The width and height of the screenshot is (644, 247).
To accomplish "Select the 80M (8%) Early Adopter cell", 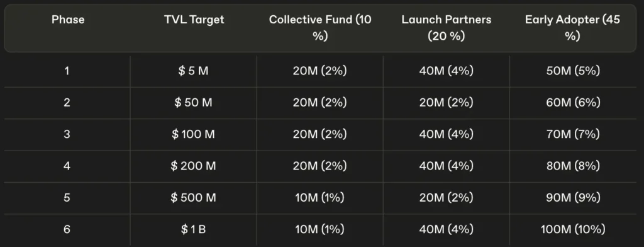I will pyautogui.click(x=573, y=166).
